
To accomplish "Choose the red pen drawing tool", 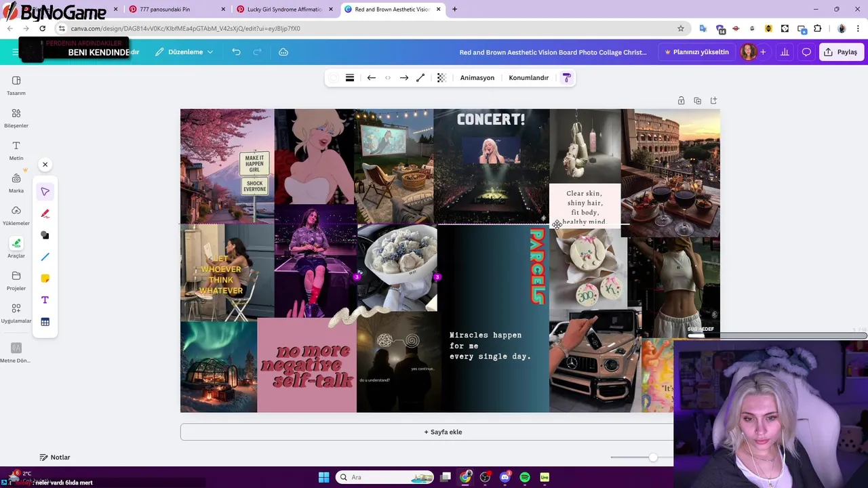I will [45, 213].
